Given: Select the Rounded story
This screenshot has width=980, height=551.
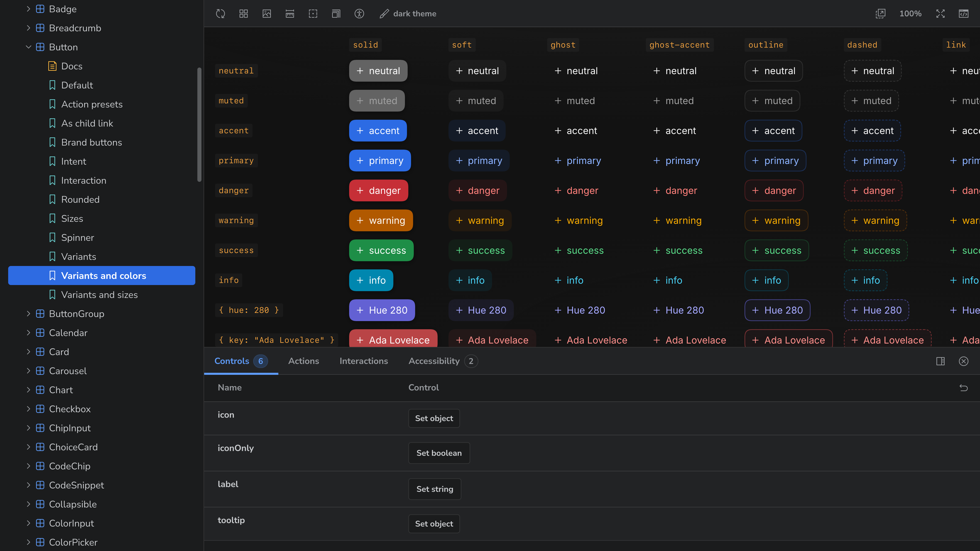Looking at the screenshot, I should pyautogui.click(x=102, y=199).
